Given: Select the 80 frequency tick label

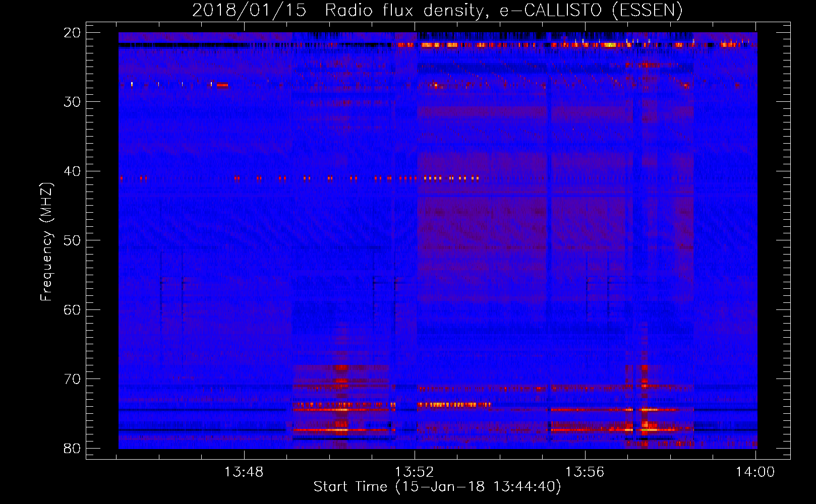Looking at the screenshot, I should point(72,449).
